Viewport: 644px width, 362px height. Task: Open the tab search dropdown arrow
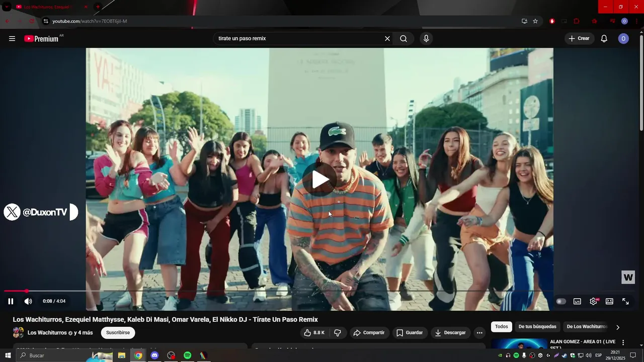[x=7, y=7]
